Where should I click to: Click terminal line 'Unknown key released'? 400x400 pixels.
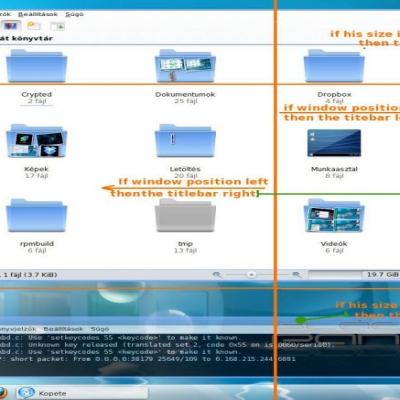(167, 345)
